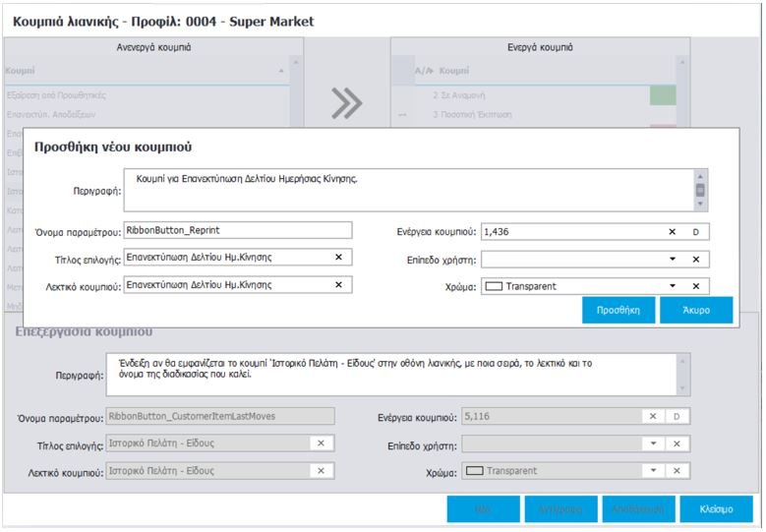Click the D button beside Ενέργεια κουμπιού 1,436
Image resolution: width=766 pixels, height=532 pixels.
[696, 232]
